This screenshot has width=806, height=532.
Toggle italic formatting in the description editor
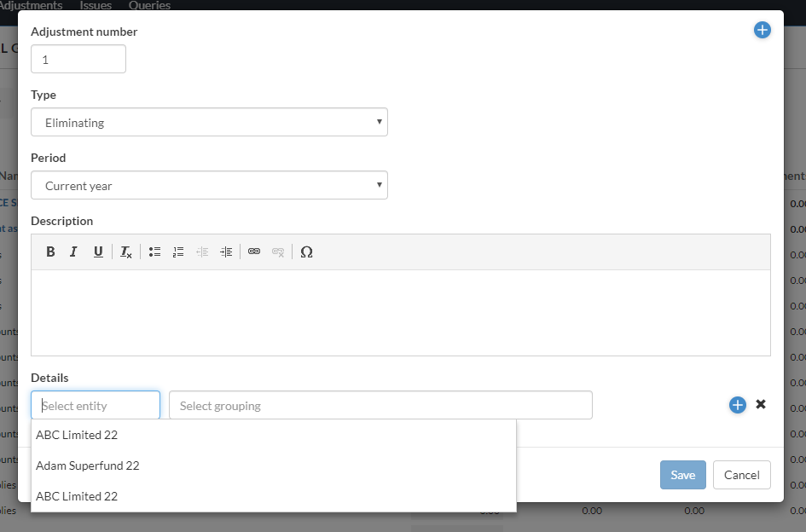pos(73,252)
